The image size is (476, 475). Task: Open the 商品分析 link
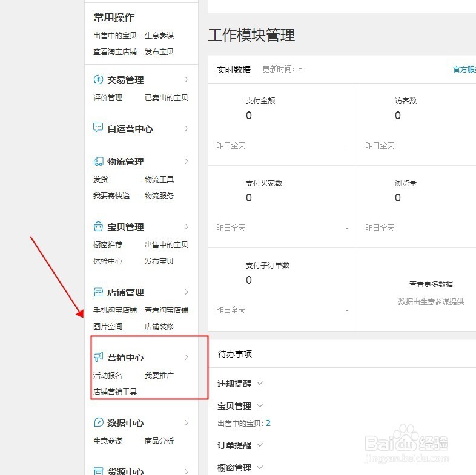(159, 441)
